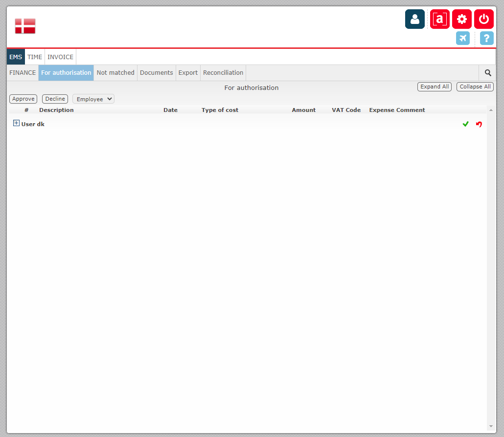Open the Employee dropdown
The image size is (504, 437).
(93, 99)
